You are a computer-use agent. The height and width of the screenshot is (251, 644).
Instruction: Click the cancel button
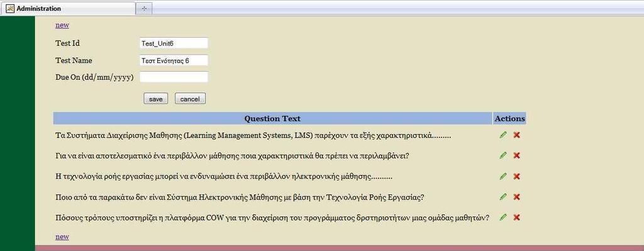[190, 99]
